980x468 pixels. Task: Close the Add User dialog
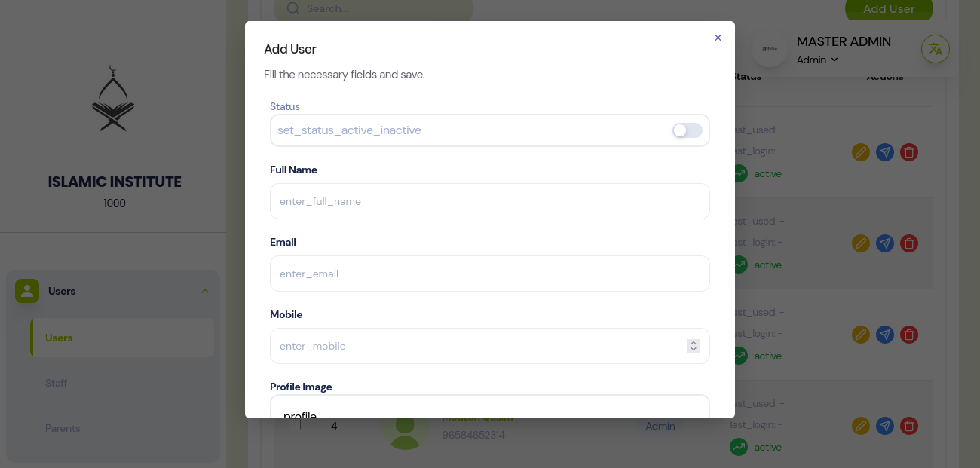[718, 38]
